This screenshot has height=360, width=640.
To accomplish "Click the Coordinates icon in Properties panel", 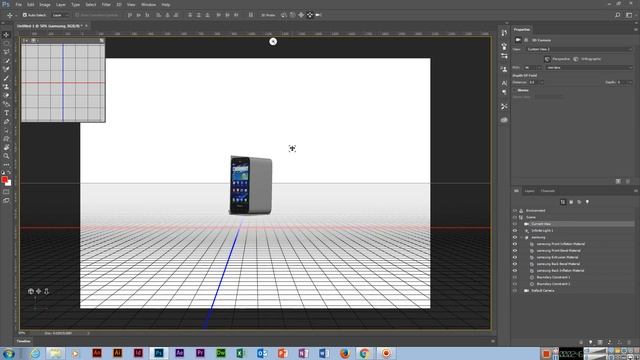I will coord(526,40).
